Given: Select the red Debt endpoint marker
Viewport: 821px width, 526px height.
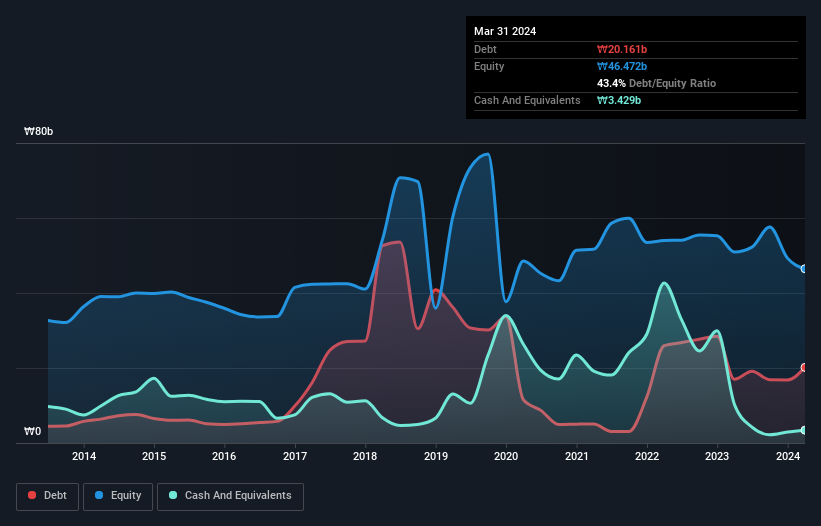Looking at the screenshot, I should (804, 368).
